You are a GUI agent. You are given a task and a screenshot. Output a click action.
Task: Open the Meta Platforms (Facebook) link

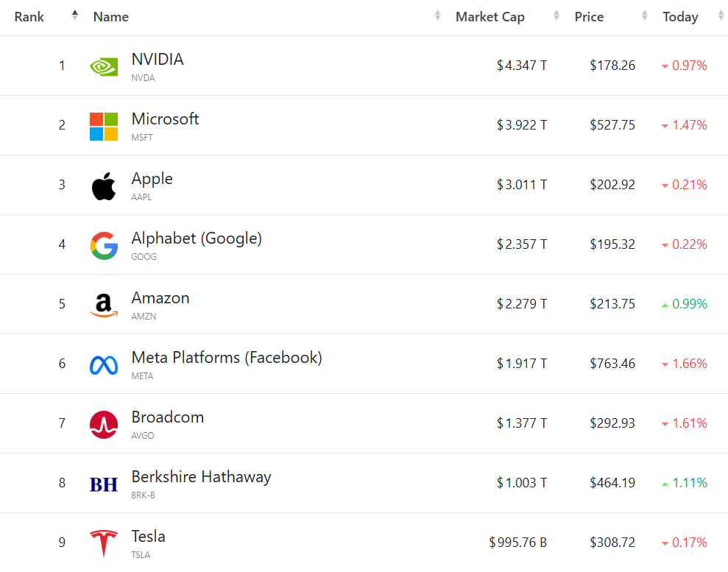227,358
